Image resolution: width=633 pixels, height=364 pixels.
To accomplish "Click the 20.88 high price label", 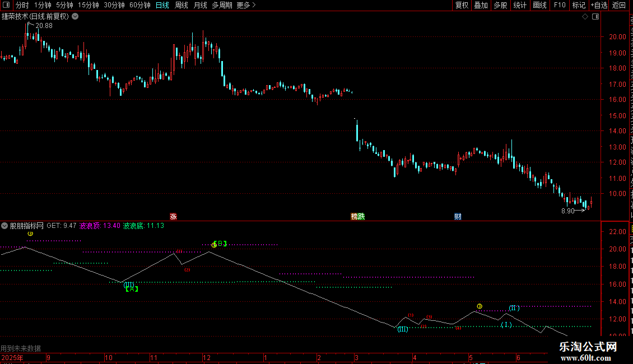I will pyautogui.click(x=44, y=26).
